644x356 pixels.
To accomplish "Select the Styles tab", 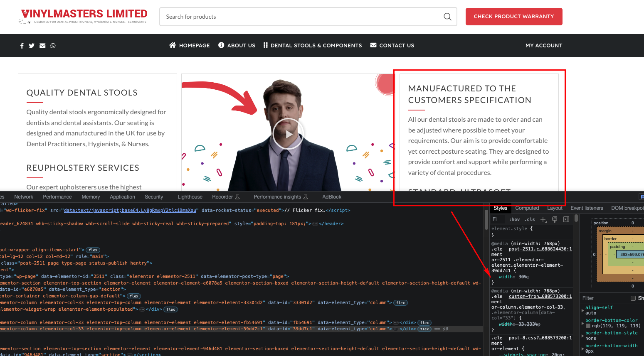I will pos(501,208).
